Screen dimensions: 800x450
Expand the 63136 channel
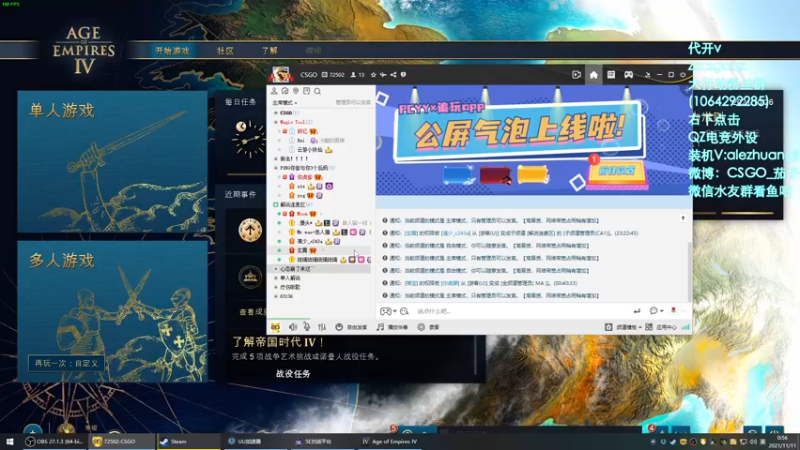[276, 296]
